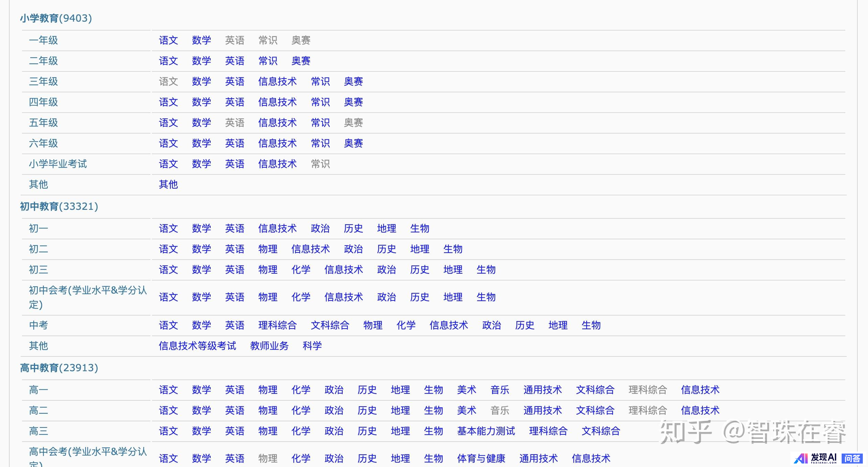Open the 初中教育(33321) category heading
Image resolution: width=868 pixels, height=467 pixels.
tap(59, 207)
